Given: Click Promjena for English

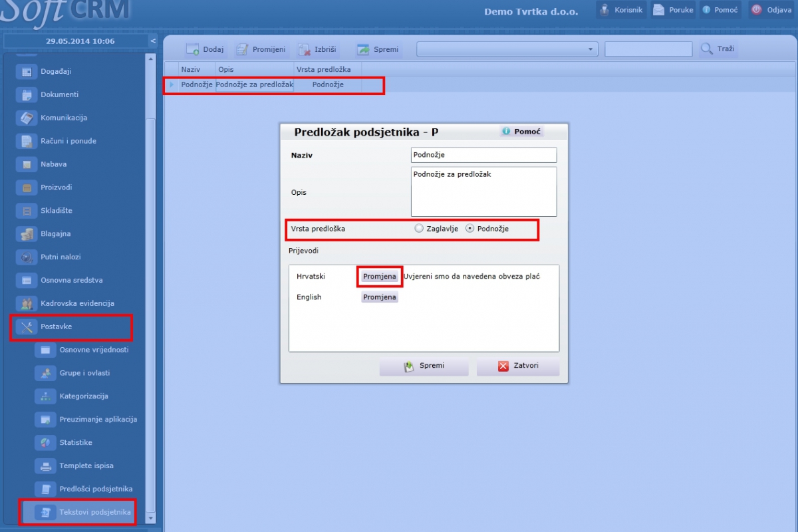Looking at the screenshot, I should point(380,297).
